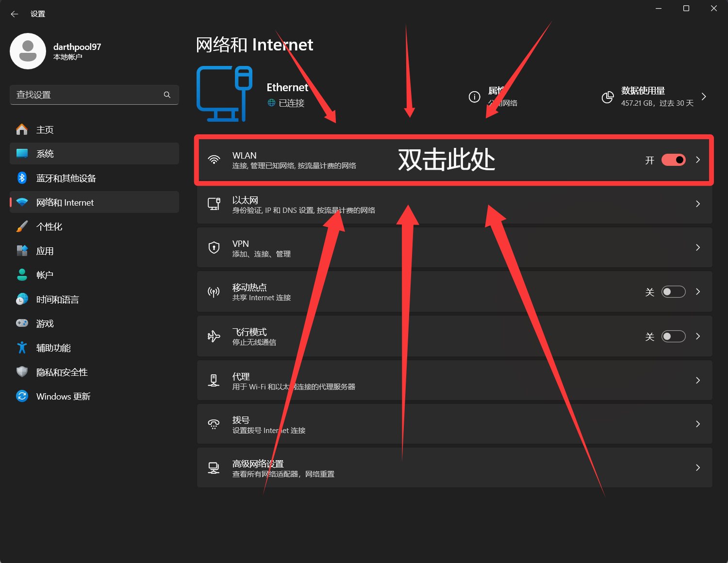Expand the proxy (代理) settings chevron
This screenshot has width=728, height=563.
697,381
